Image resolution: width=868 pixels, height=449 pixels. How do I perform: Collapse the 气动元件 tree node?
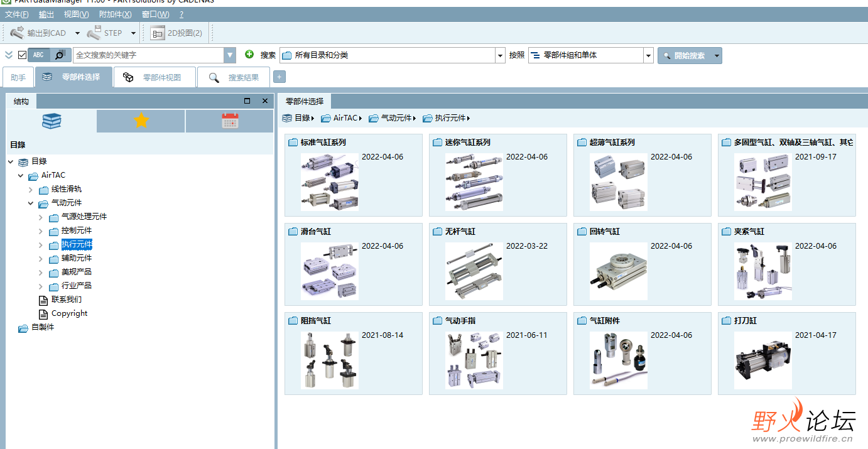(x=31, y=203)
